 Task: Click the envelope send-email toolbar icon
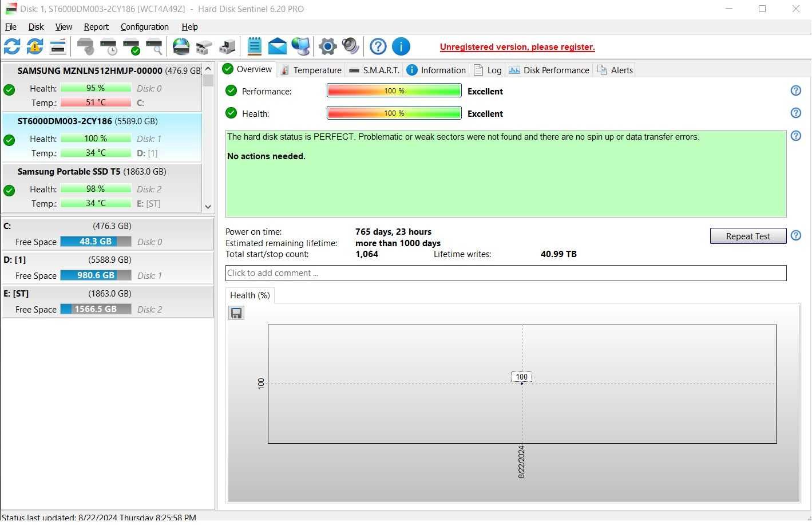click(277, 46)
